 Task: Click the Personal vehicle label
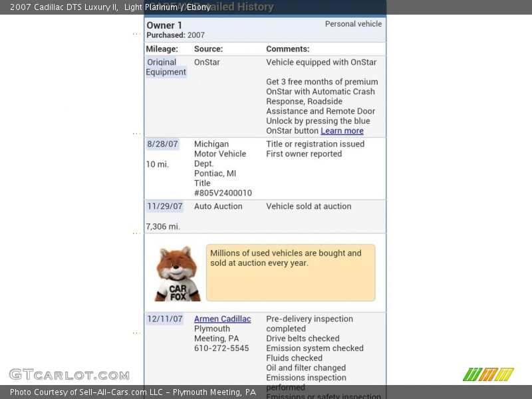pos(353,24)
